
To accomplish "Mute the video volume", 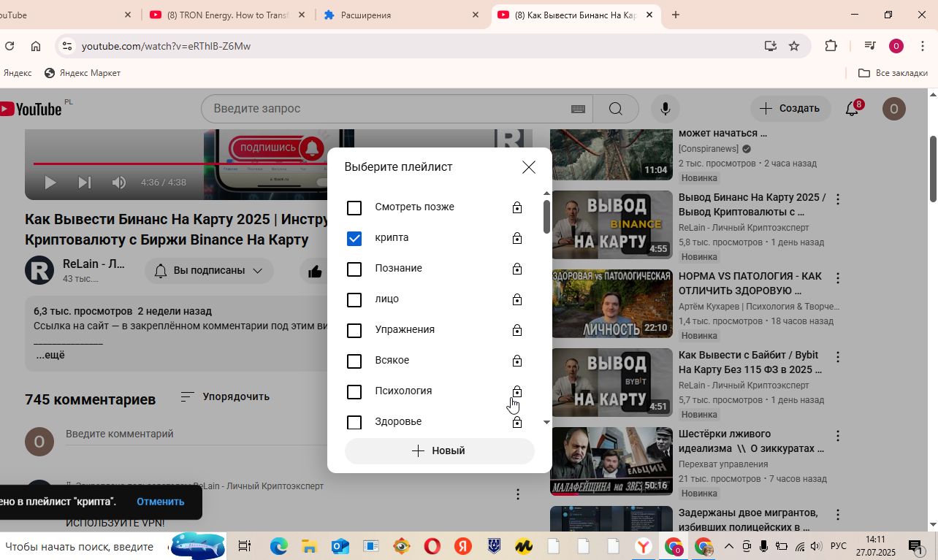I will (x=119, y=183).
